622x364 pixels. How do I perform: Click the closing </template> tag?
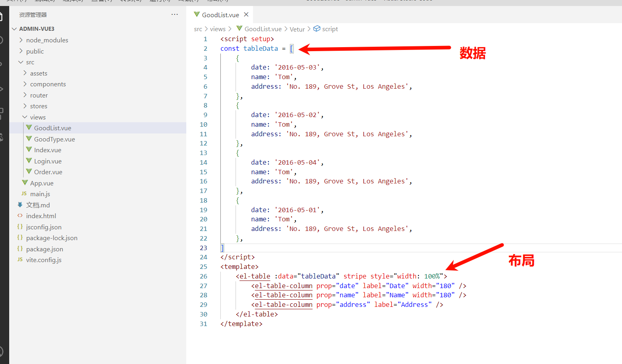241,324
